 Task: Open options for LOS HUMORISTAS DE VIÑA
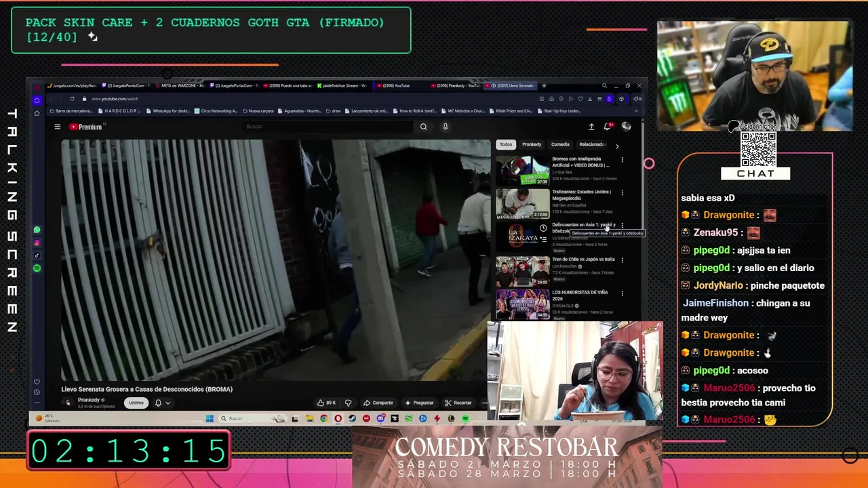622,293
